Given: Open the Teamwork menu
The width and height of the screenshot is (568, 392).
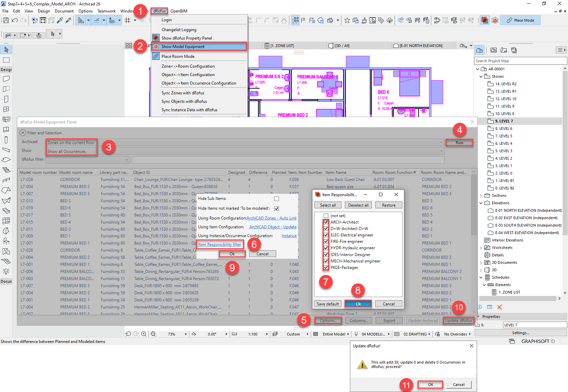Looking at the screenshot, I should pos(106,11).
